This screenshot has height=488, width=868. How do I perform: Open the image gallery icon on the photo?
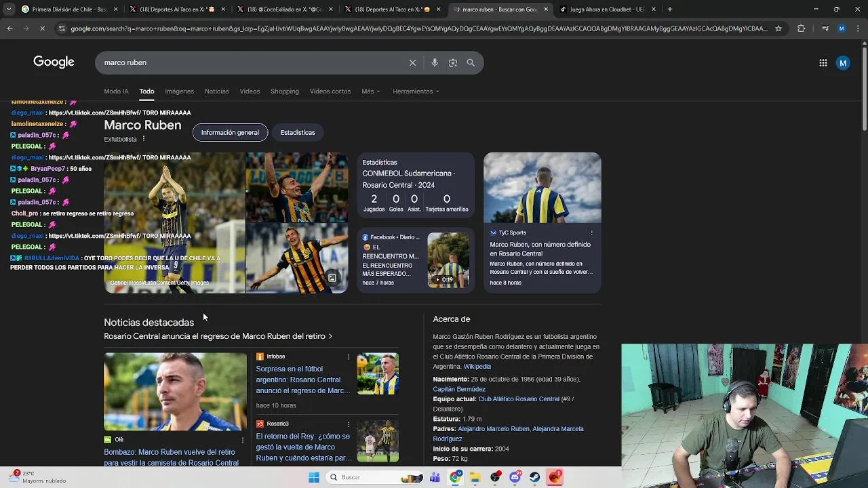point(332,278)
